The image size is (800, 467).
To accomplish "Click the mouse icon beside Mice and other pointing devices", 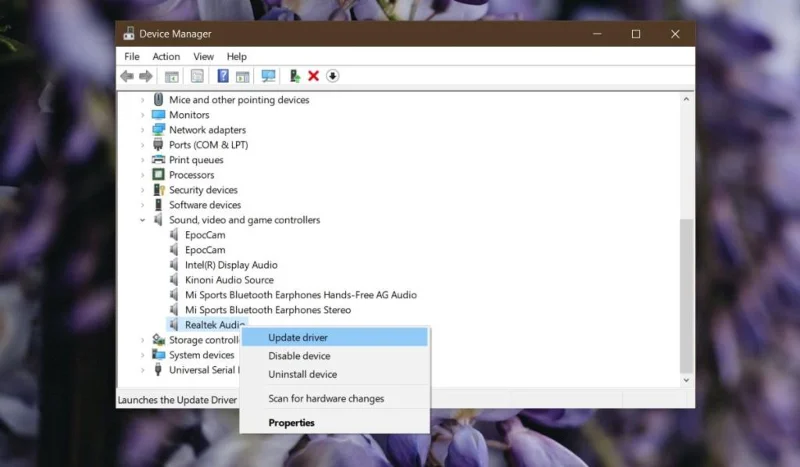I will 159,100.
